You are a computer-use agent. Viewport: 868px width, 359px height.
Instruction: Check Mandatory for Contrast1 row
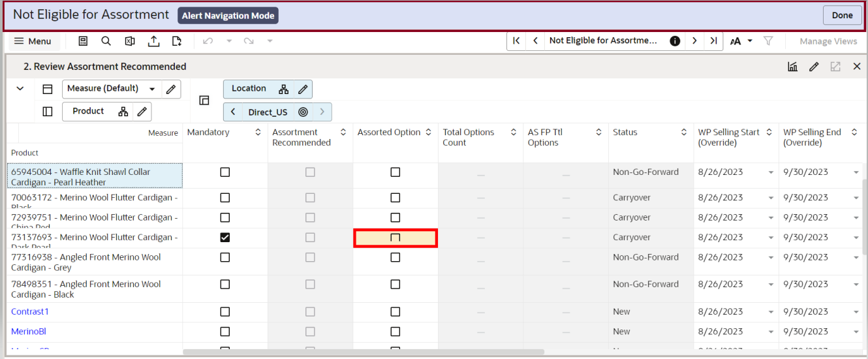[x=225, y=312]
